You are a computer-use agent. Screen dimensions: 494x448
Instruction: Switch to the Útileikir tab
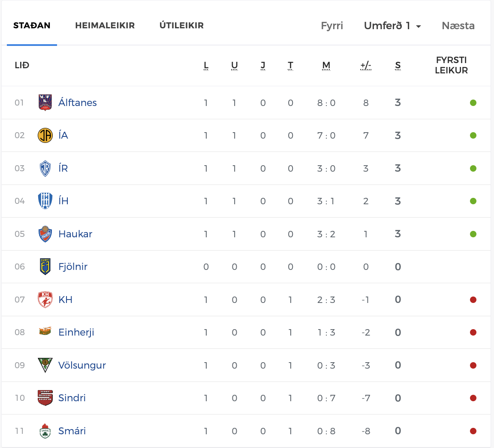tap(181, 25)
